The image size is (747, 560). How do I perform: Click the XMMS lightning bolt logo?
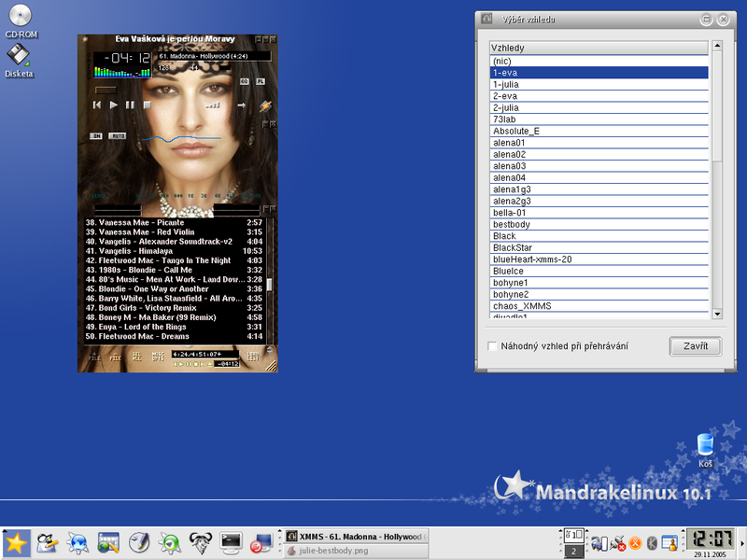[x=266, y=105]
